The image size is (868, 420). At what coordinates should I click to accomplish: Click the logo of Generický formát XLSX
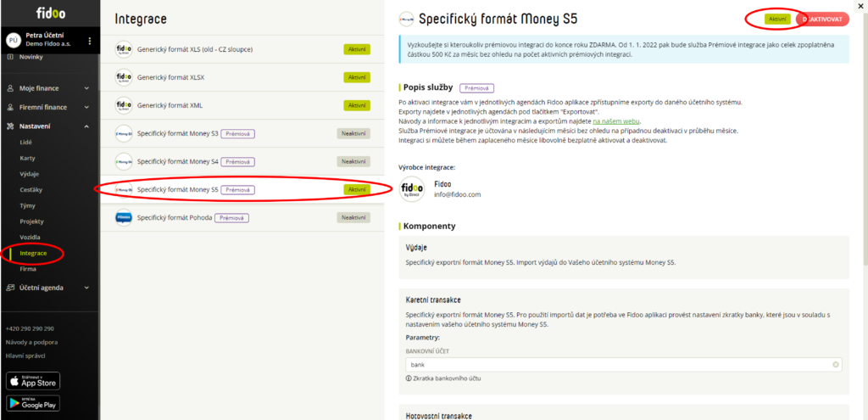[124, 77]
